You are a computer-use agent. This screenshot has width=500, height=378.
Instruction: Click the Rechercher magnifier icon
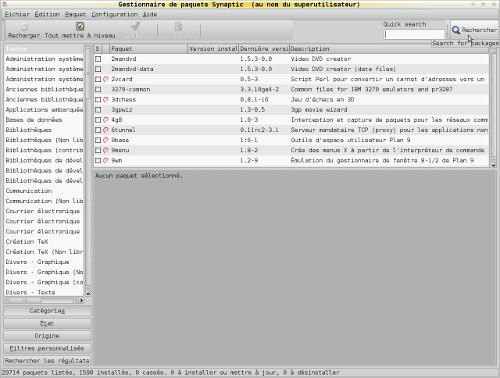456,30
